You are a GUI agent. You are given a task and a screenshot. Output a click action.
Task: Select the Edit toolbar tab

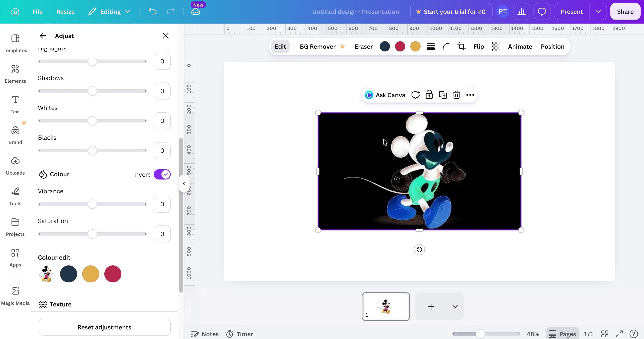280,46
